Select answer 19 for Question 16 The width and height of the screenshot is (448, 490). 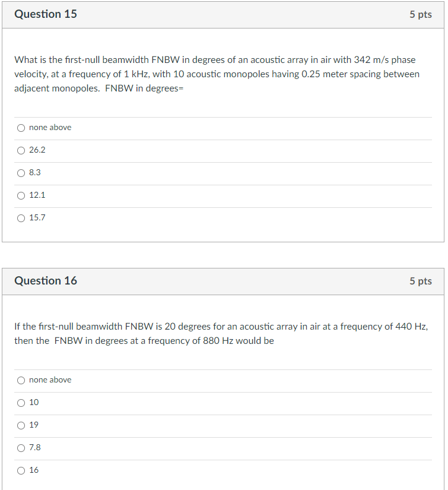coord(21,425)
